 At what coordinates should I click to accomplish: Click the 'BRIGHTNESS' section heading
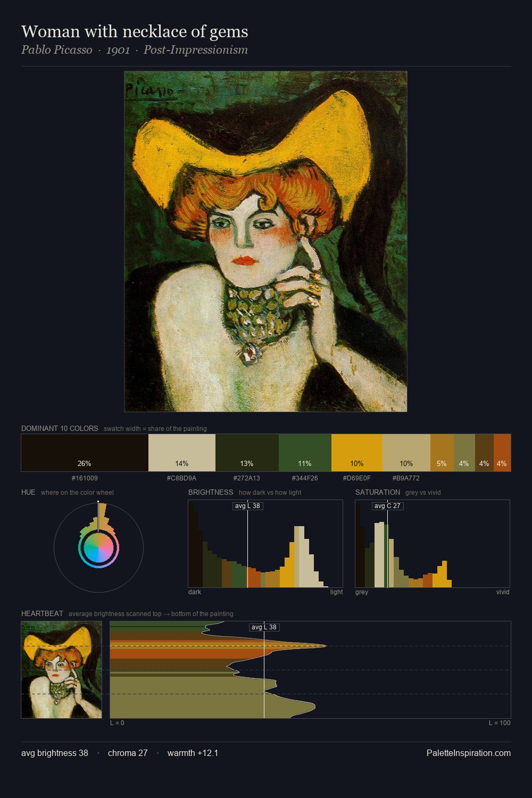[211, 492]
